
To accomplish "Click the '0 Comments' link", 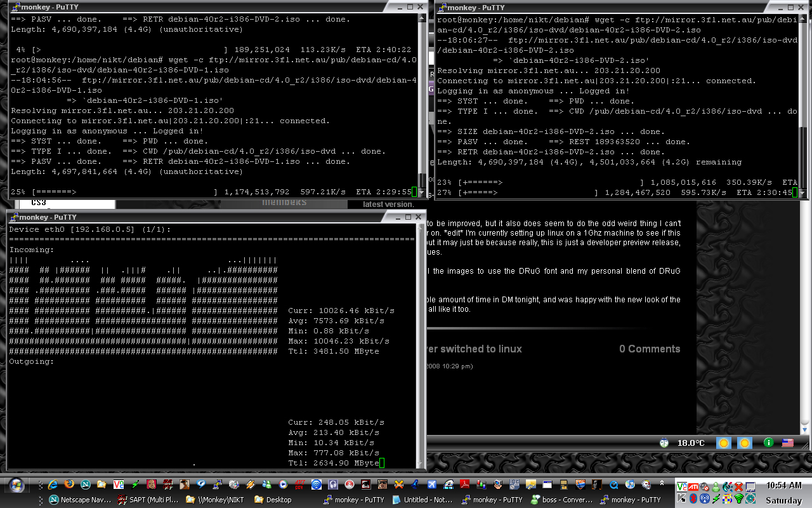I will tap(649, 349).
